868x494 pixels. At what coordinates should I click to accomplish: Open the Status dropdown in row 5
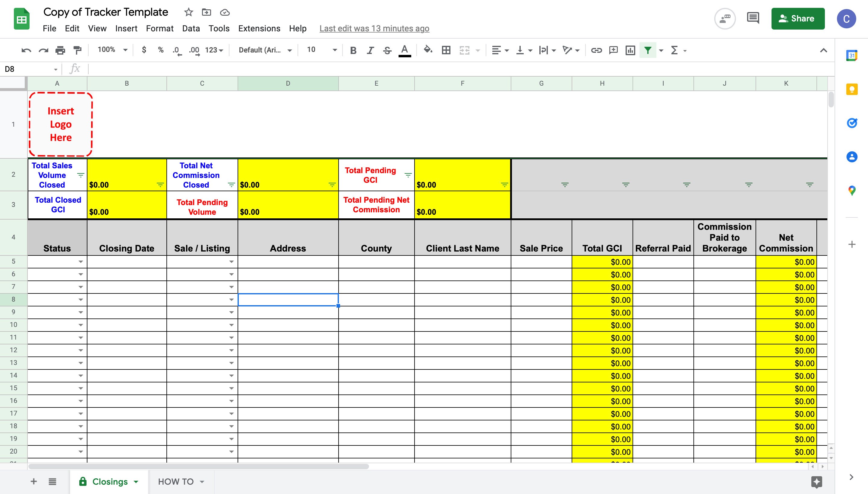click(x=81, y=261)
